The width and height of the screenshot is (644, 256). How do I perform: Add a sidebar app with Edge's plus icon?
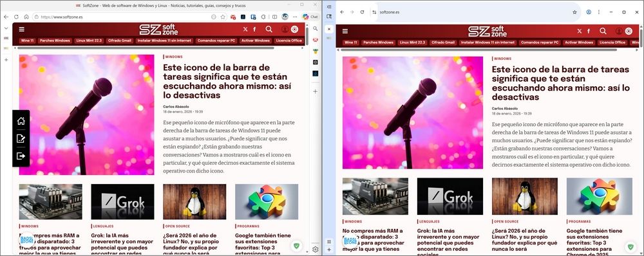[316, 91]
